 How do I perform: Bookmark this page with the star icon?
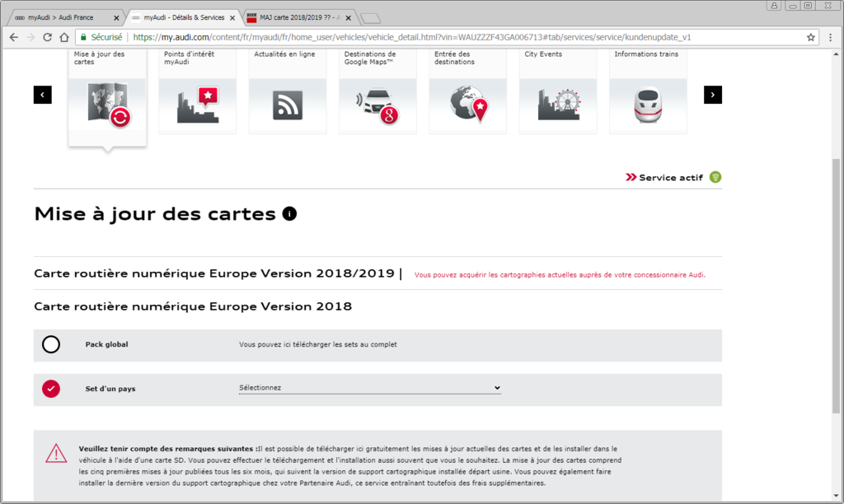coord(810,37)
